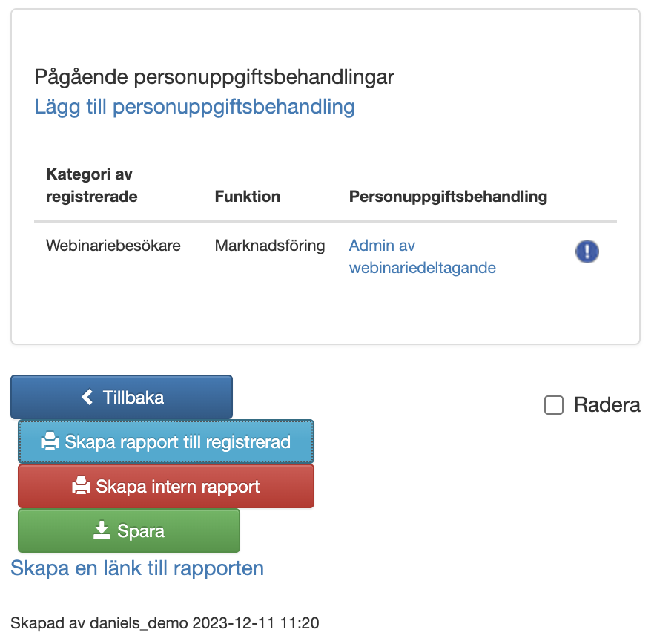
Task: Select the Marknadsföring table cell
Action: click(270, 246)
